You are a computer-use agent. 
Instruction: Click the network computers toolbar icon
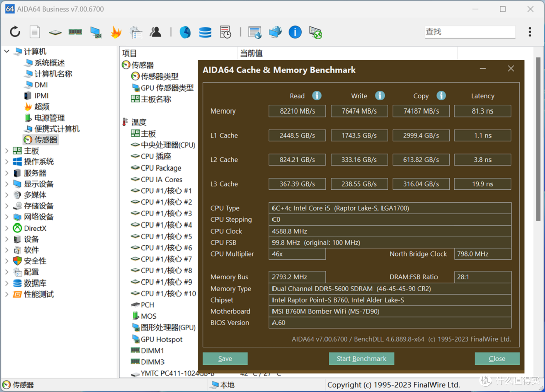(275, 32)
